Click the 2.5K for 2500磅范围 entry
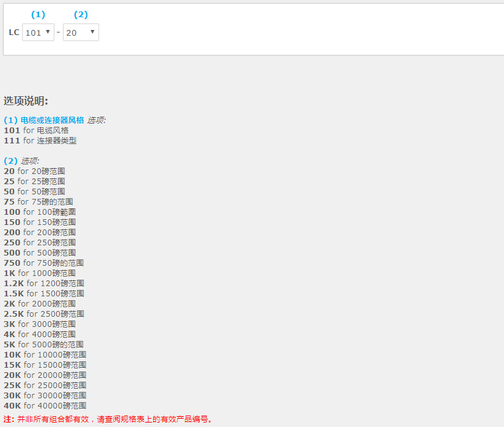504x427 pixels. tap(44, 314)
